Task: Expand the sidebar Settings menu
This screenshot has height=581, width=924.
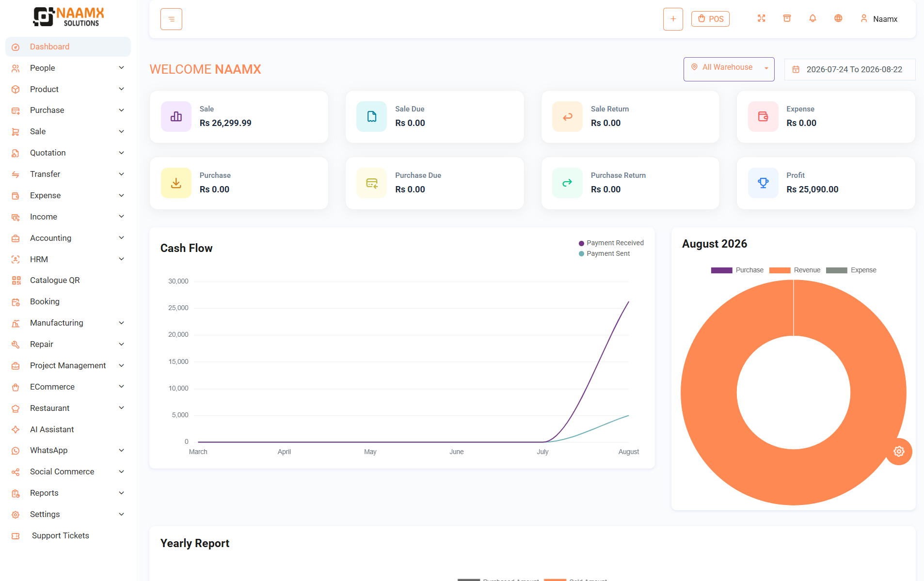Action: [x=68, y=514]
